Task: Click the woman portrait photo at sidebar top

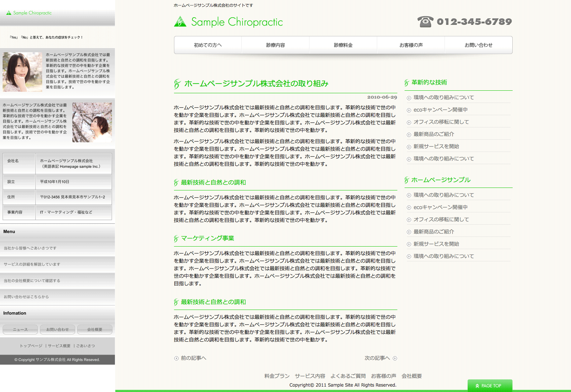Action: tap(22, 72)
